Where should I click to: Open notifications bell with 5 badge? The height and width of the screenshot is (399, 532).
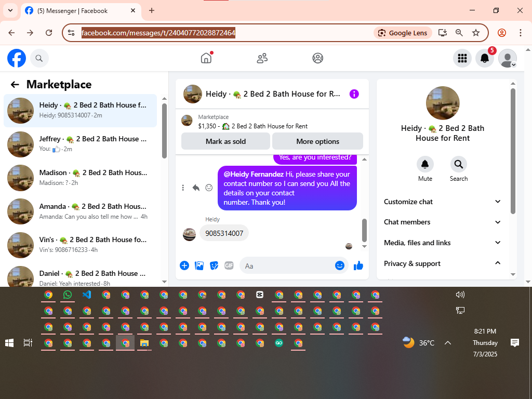tap(485, 58)
